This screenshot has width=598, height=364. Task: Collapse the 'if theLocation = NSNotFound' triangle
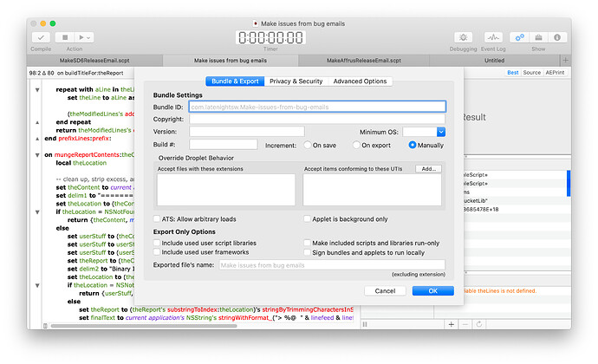37,212
